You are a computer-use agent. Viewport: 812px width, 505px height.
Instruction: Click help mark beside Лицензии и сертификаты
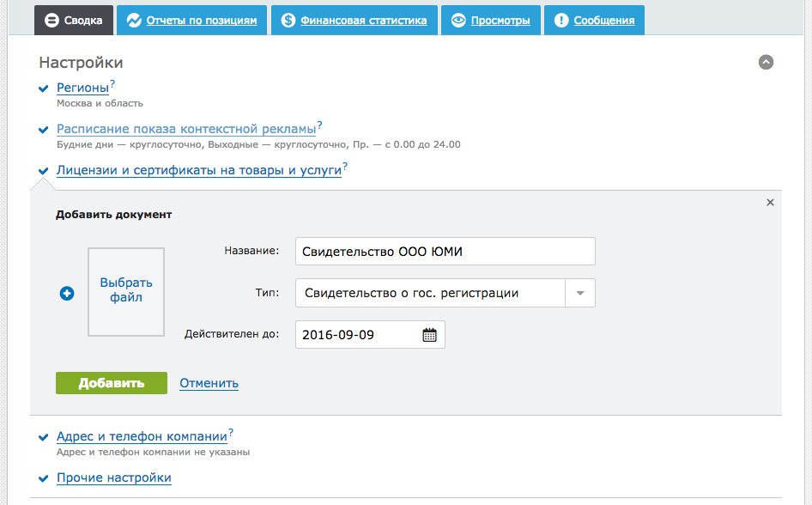coord(345,166)
